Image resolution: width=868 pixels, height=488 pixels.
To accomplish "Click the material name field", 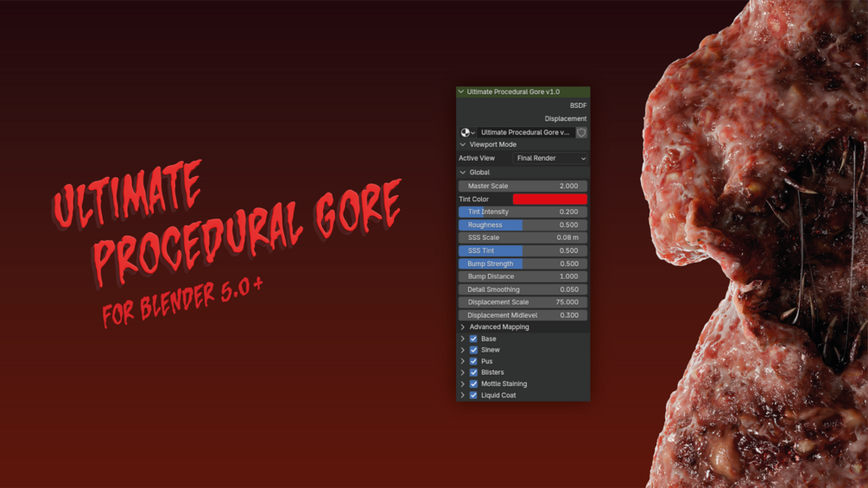I will (x=525, y=132).
